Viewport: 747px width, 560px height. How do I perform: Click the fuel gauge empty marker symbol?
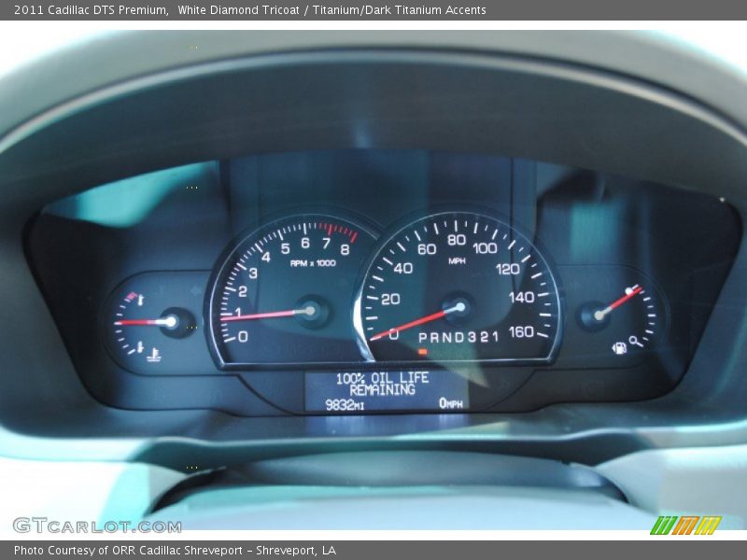[636, 341]
